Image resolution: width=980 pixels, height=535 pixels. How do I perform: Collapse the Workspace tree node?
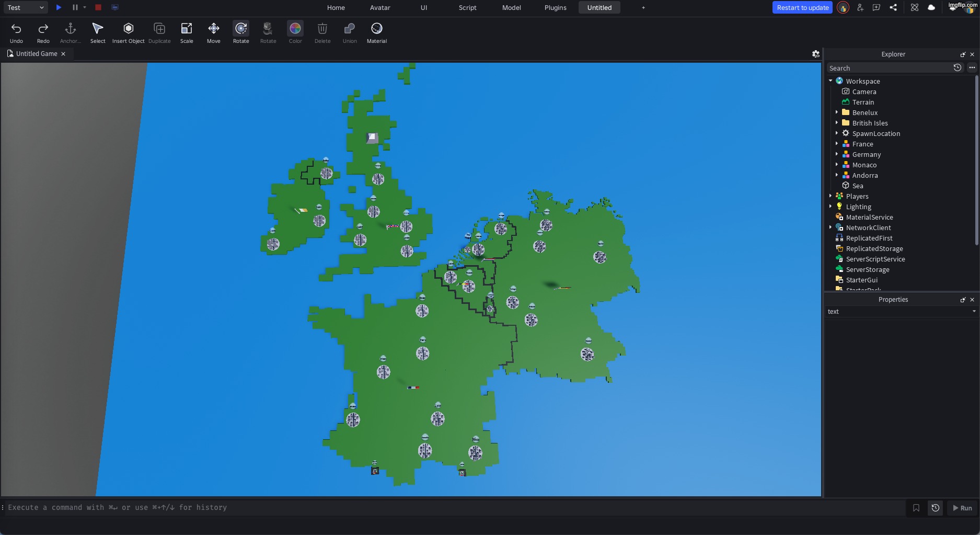click(831, 81)
